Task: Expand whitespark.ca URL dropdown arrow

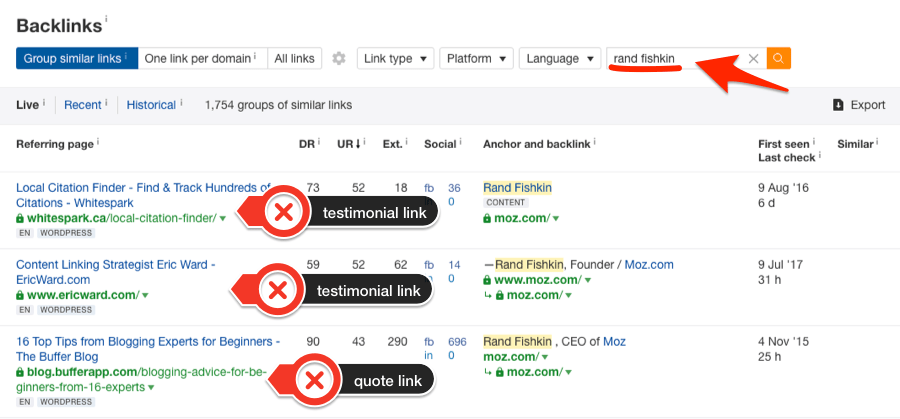Action: (x=223, y=219)
